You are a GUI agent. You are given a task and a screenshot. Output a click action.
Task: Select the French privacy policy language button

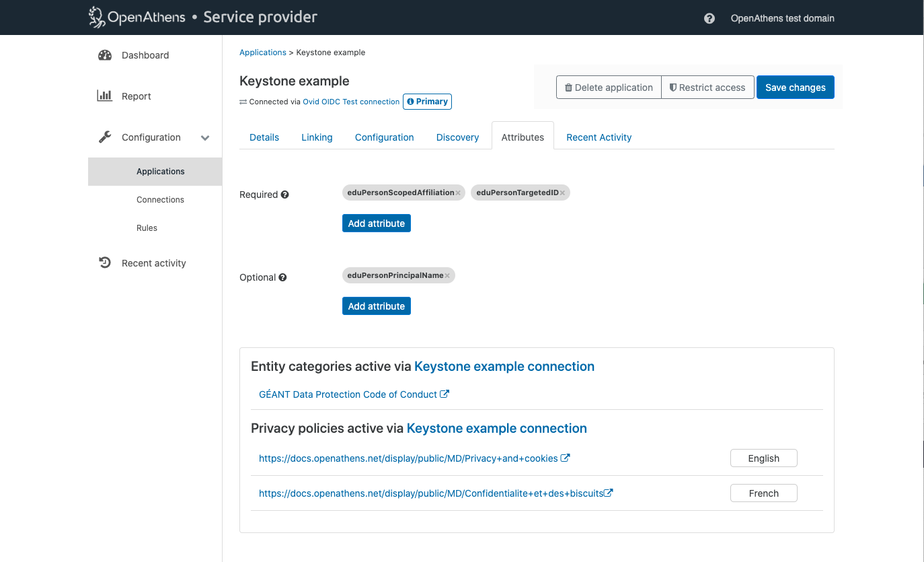(x=763, y=493)
